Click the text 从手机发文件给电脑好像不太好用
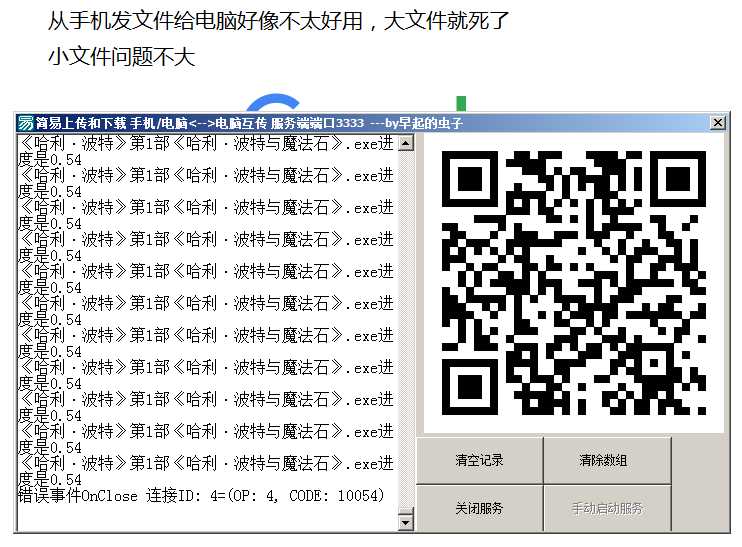This screenshot has width=742, height=547. point(205,21)
